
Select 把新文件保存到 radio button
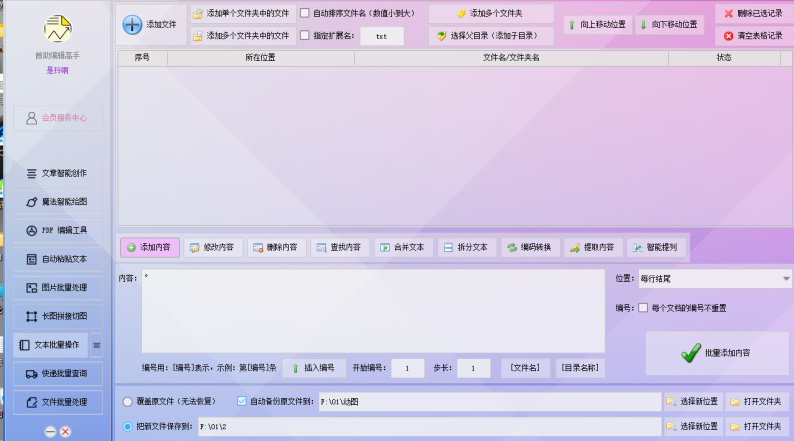point(128,426)
